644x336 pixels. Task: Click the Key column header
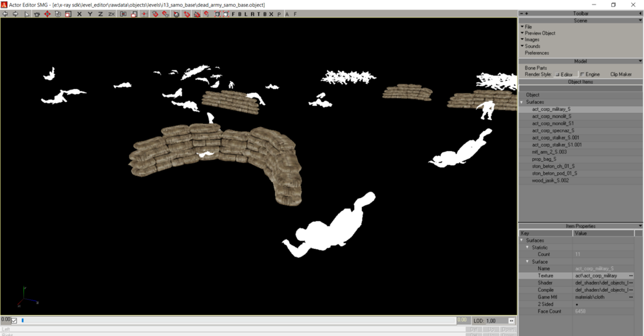546,233
